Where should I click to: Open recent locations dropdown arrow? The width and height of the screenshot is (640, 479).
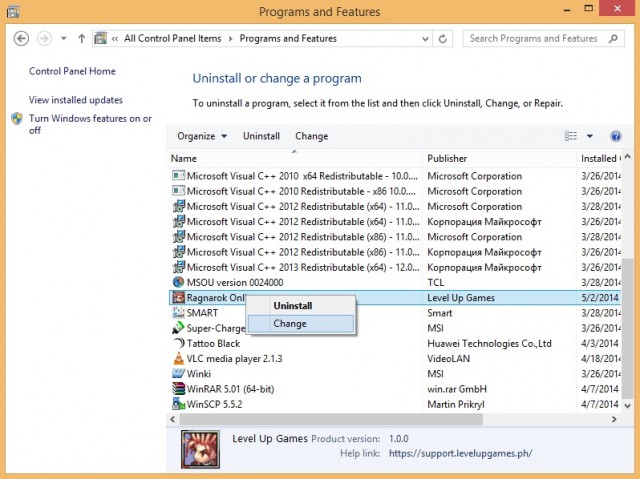64,39
